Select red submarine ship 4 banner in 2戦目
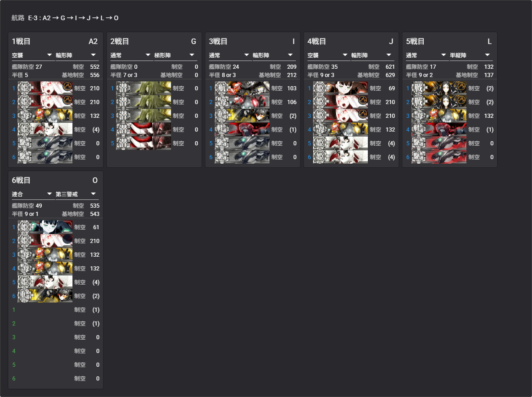 [x=144, y=130]
